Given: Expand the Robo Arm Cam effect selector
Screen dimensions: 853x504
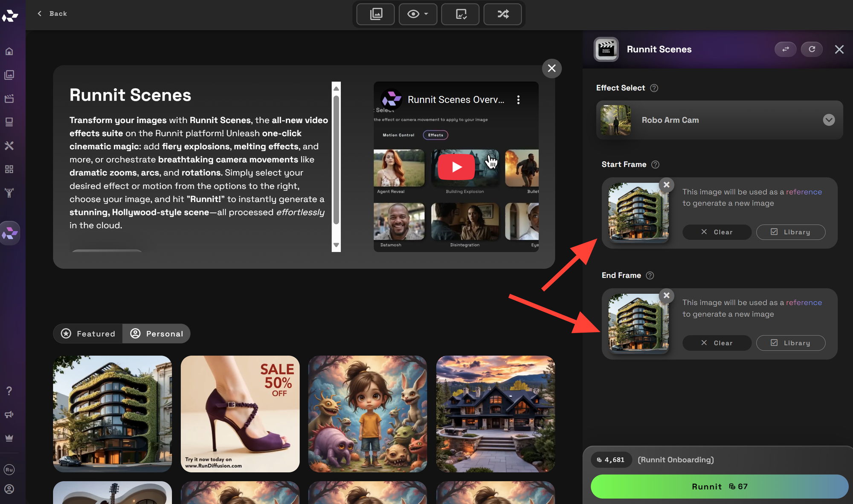Looking at the screenshot, I should point(829,120).
